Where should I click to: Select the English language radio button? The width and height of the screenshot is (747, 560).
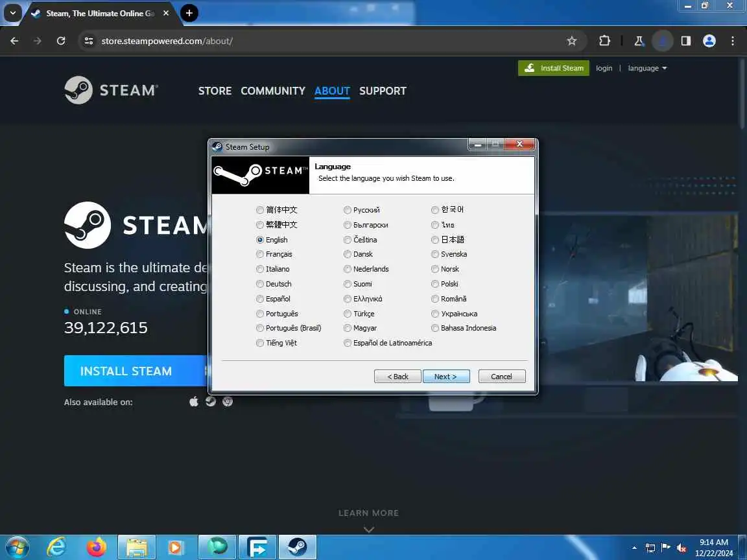point(259,240)
